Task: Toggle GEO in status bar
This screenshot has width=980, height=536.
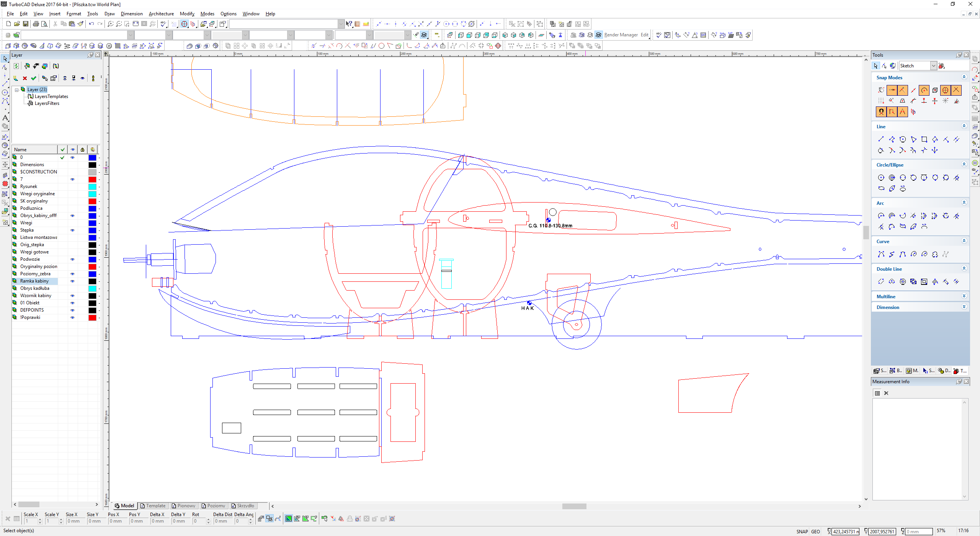Action: pos(815,531)
